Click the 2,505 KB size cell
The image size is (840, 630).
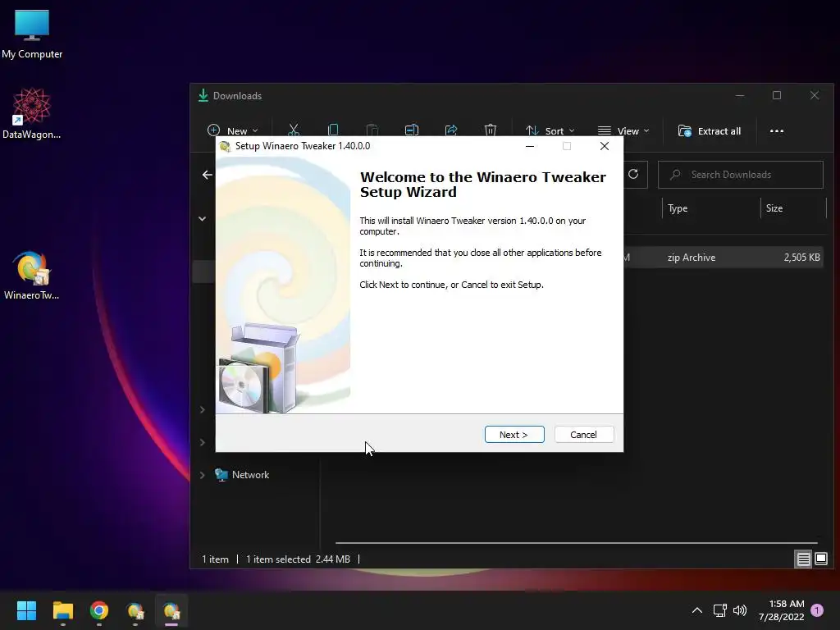(801, 258)
